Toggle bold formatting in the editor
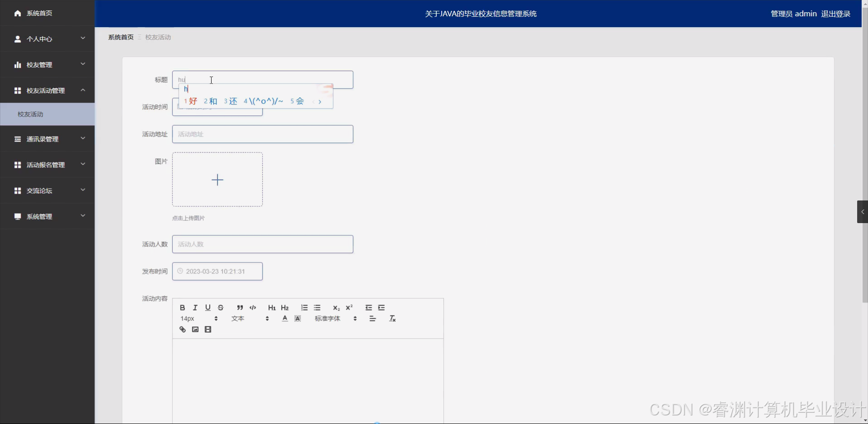This screenshot has height=424, width=868. coord(182,308)
